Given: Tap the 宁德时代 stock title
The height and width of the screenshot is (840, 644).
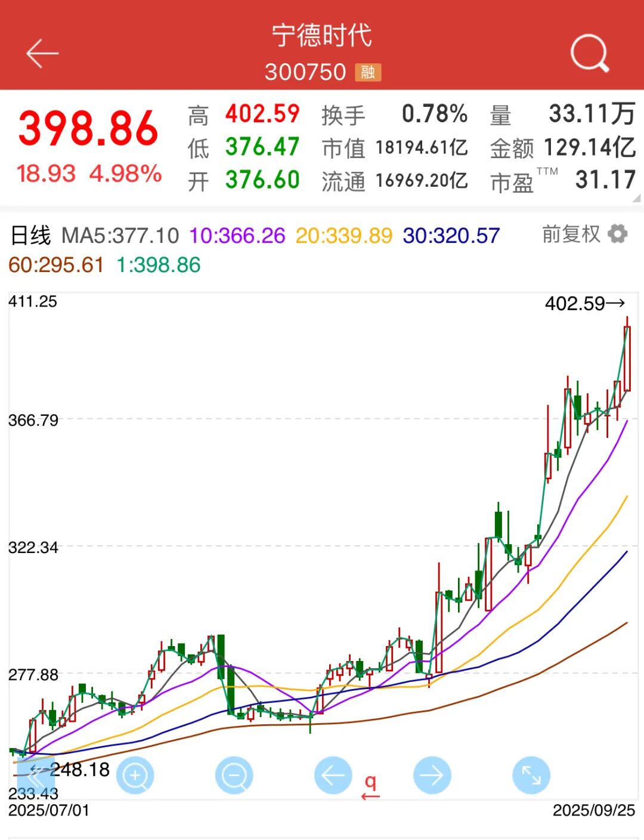Looking at the screenshot, I should click(x=322, y=35).
